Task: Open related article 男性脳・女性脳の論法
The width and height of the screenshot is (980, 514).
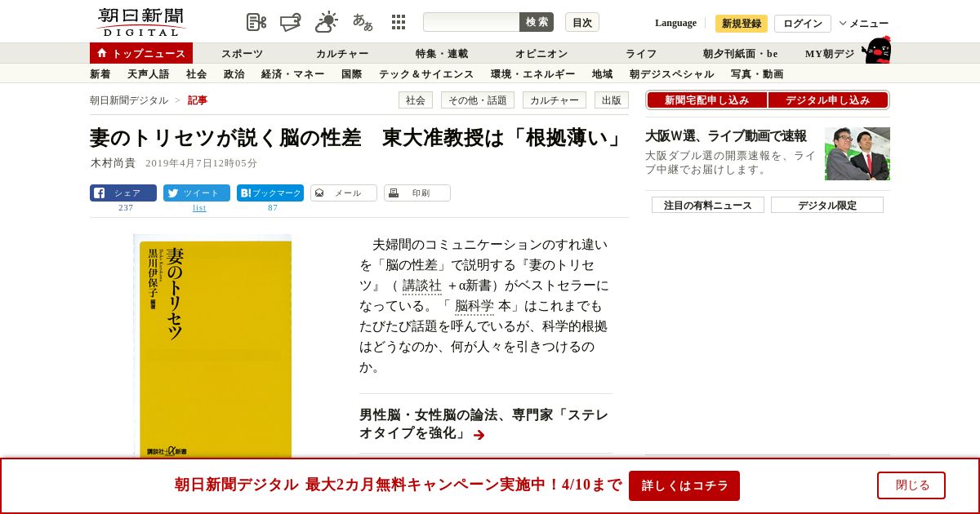Action: point(483,424)
